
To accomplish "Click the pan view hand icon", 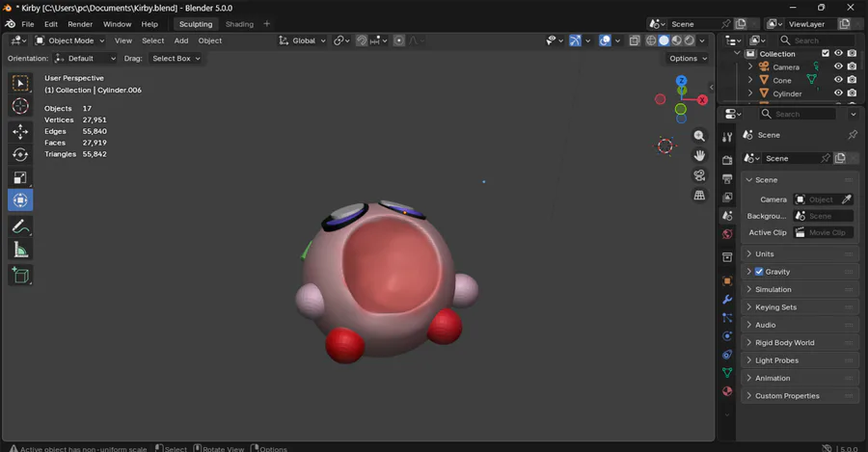I will click(700, 155).
